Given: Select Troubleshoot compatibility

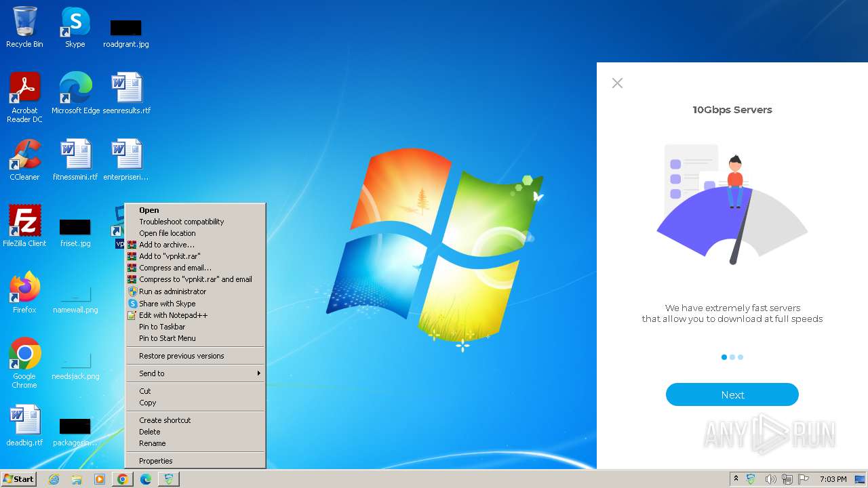Looking at the screenshot, I should pos(195,222).
